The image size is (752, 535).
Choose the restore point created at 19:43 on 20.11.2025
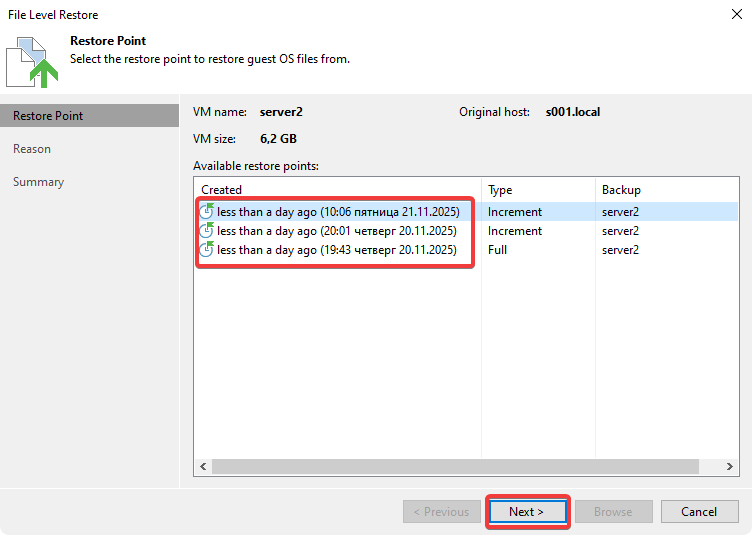[x=337, y=250]
